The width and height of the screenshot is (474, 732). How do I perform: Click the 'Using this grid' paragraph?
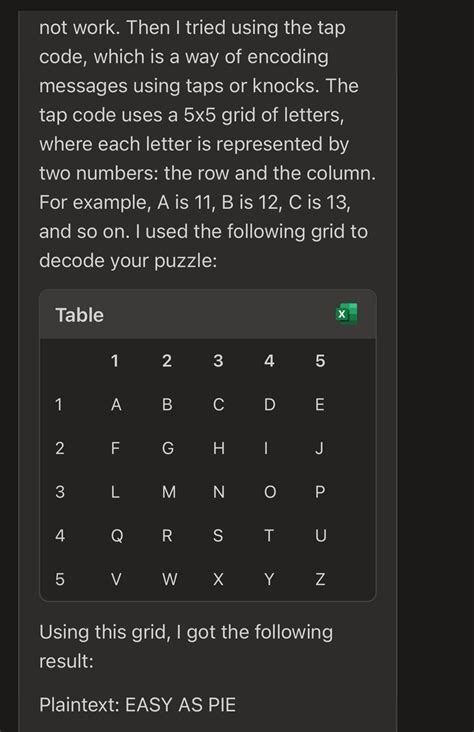pyautogui.click(x=186, y=647)
